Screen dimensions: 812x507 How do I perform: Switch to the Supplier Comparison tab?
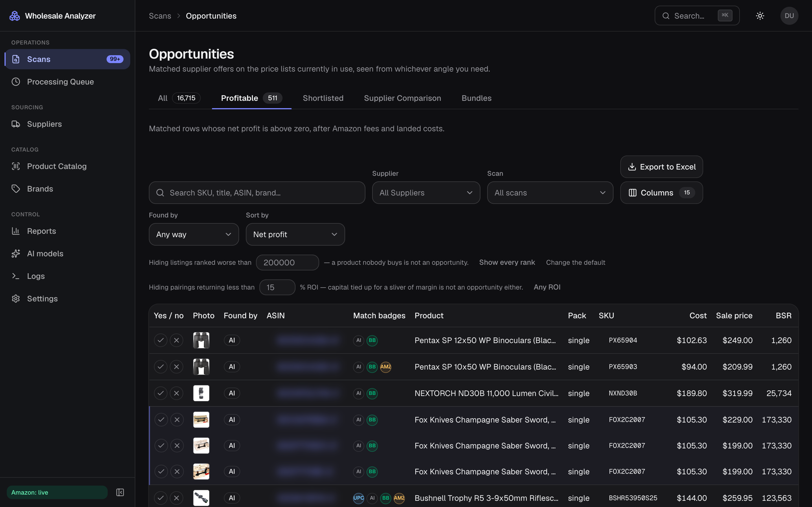pyautogui.click(x=403, y=98)
